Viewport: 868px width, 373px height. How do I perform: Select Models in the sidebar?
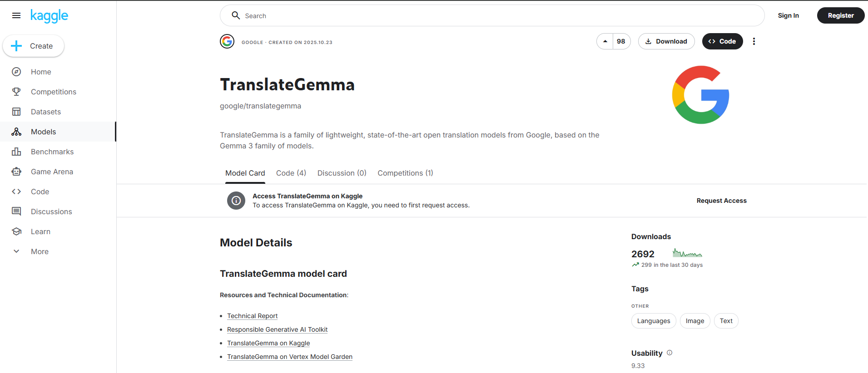pos(58,132)
